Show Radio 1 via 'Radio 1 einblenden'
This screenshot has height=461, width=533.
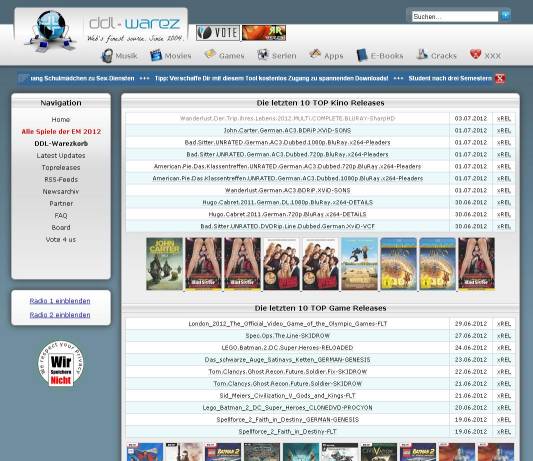coord(60,301)
